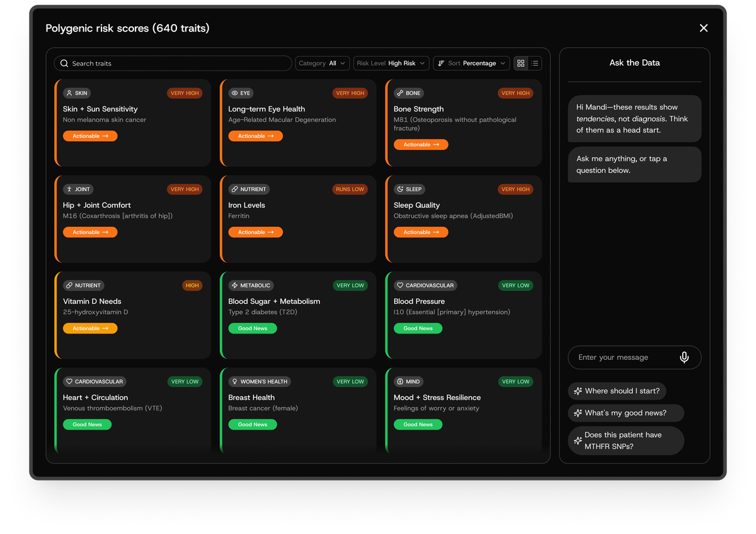This screenshot has width=756, height=534.
Task: Switch to grid view
Action: [x=520, y=63]
